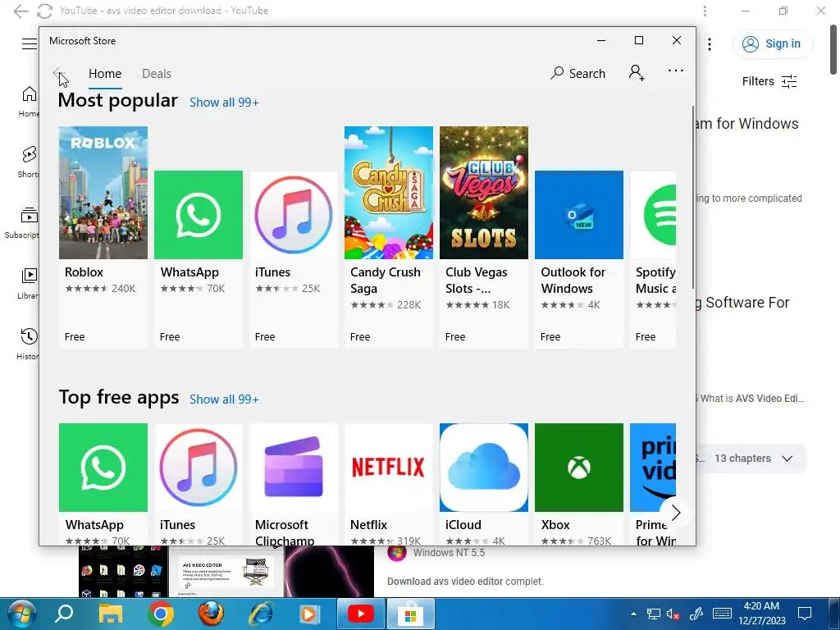Select Microsoft Store icon on taskbar
This screenshot has width=840, height=630.
(x=410, y=614)
